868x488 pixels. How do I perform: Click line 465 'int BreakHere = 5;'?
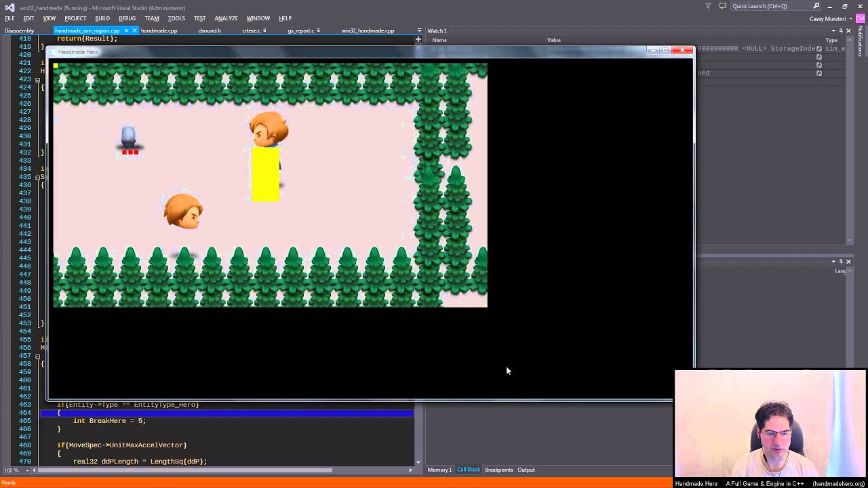point(109,421)
